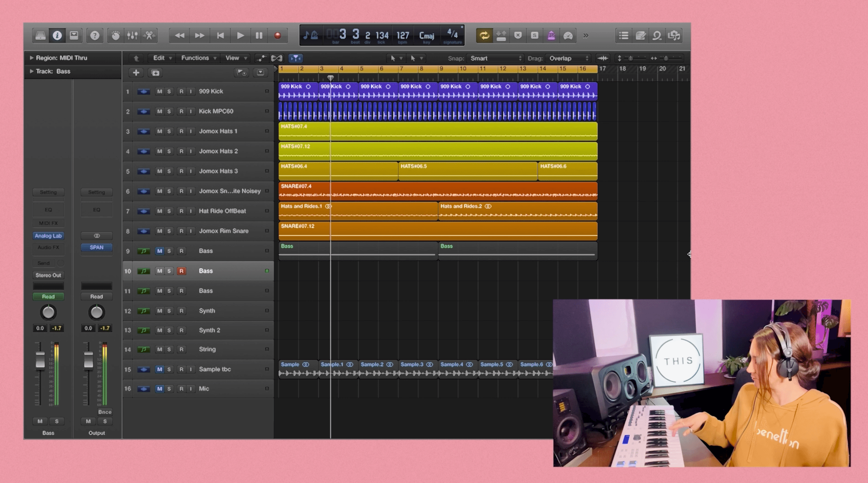
Task: Unmute the Mic track
Action: pos(159,389)
